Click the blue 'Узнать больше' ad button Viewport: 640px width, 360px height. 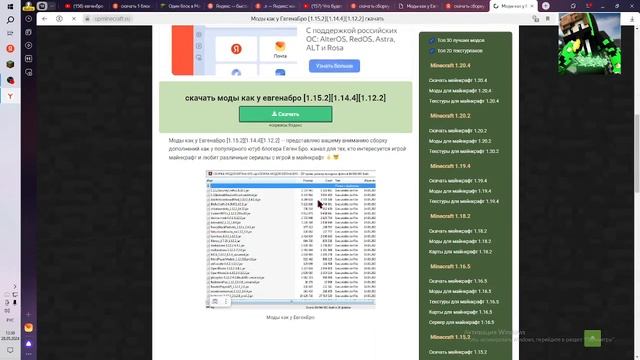coord(334,66)
